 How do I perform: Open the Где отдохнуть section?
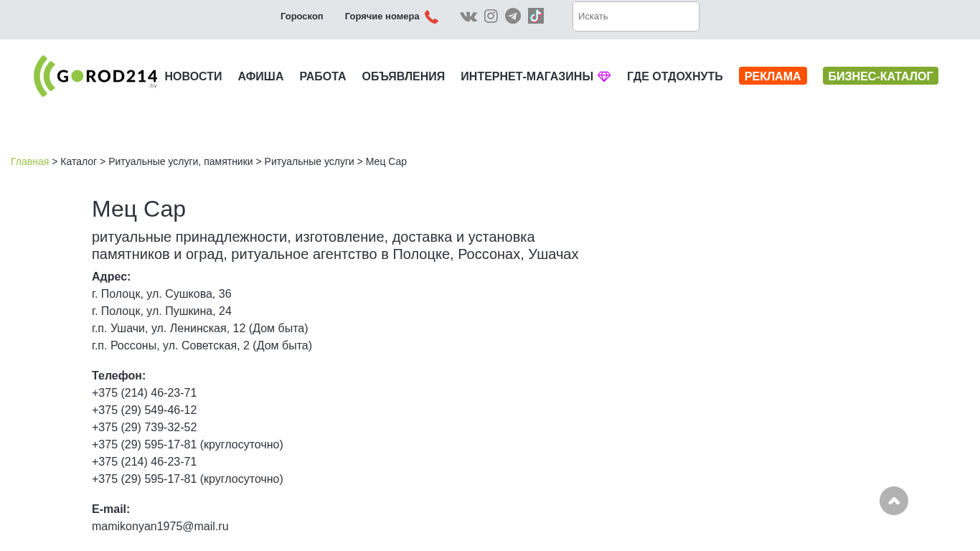[x=675, y=77]
